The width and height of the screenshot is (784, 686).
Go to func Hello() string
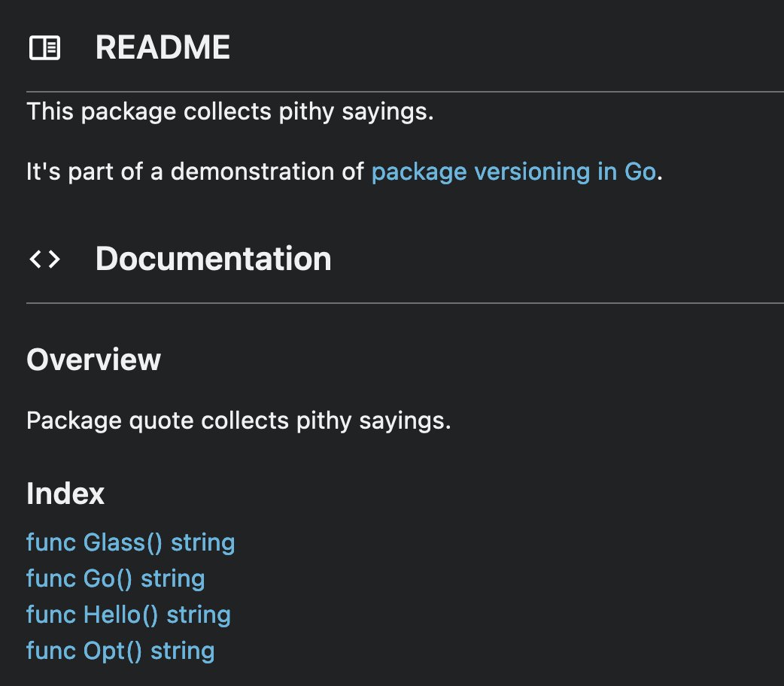pyautogui.click(x=128, y=615)
